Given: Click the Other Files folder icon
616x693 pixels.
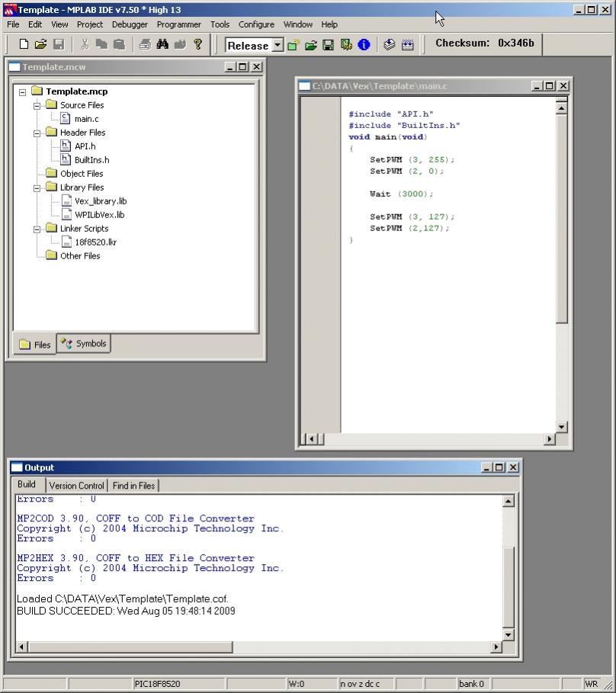Looking at the screenshot, I should (x=52, y=255).
